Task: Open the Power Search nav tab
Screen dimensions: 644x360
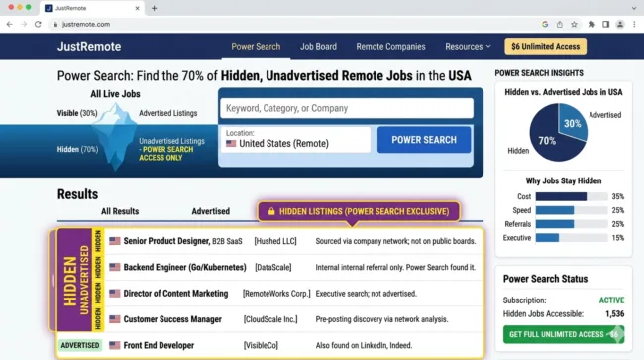Action: pyautogui.click(x=256, y=46)
